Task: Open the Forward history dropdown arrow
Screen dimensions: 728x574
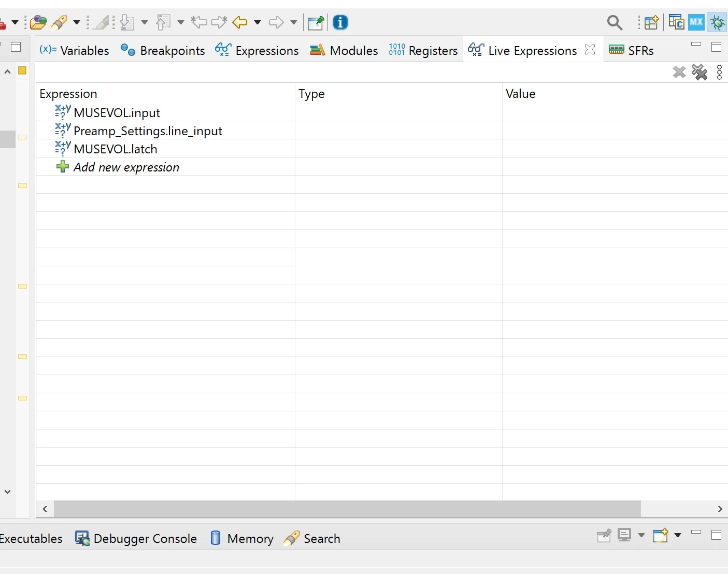Action: pyautogui.click(x=294, y=22)
